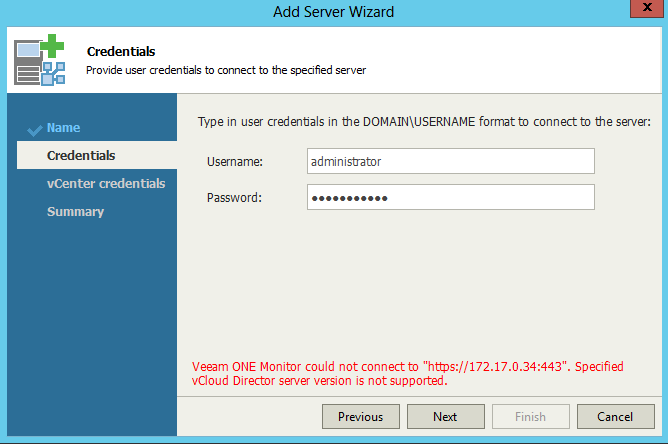
Task: Click the 'Provide user credentials' subtitle
Action: click(x=226, y=70)
